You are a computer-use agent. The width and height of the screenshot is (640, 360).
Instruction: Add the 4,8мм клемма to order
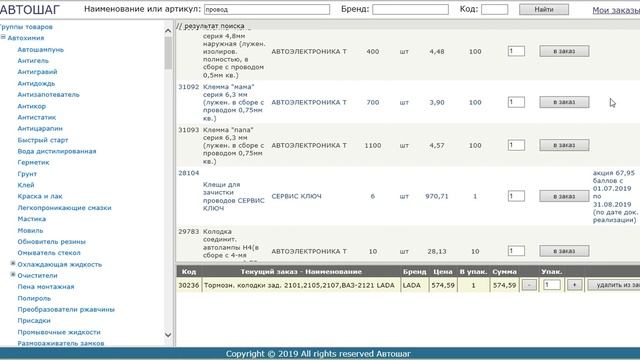point(564,51)
